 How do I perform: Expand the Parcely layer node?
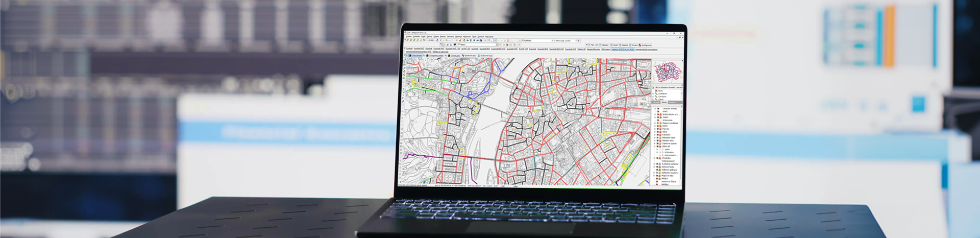point(655,129)
